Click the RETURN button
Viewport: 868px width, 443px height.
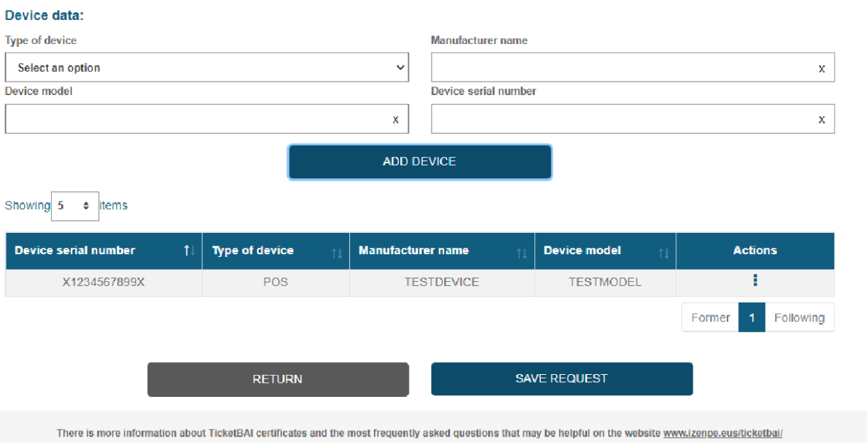[x=278, y=379]
